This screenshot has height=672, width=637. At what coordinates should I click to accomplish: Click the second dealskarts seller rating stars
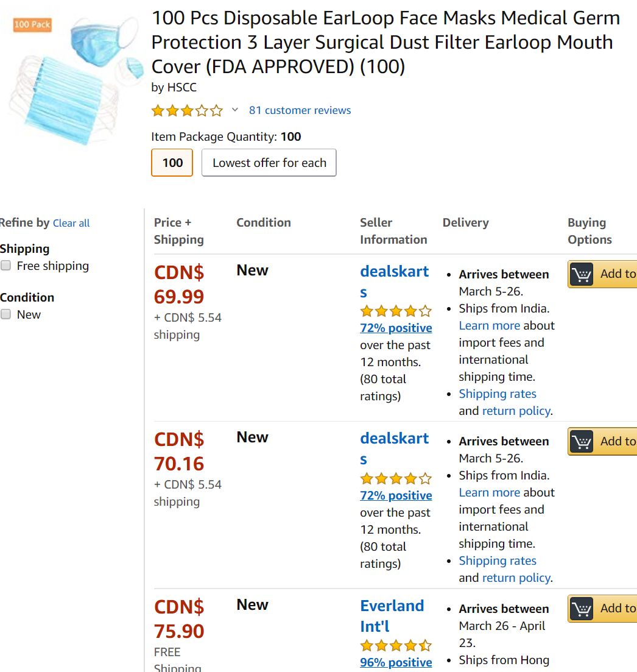pos(396,478)
